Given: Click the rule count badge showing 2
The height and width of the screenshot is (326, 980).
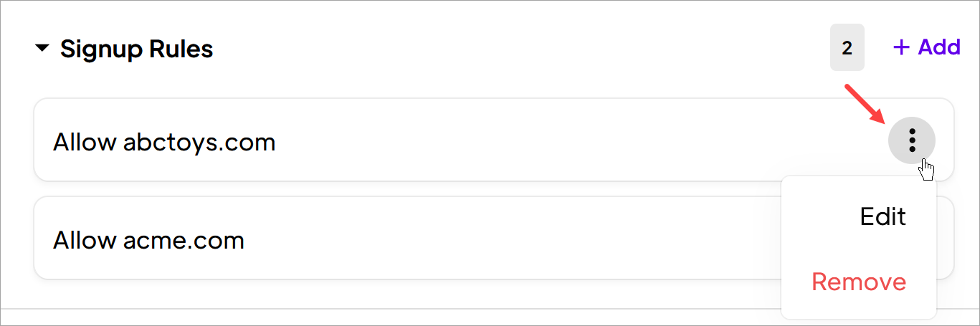Looking at the screenshot, I should tap(847, 48).
